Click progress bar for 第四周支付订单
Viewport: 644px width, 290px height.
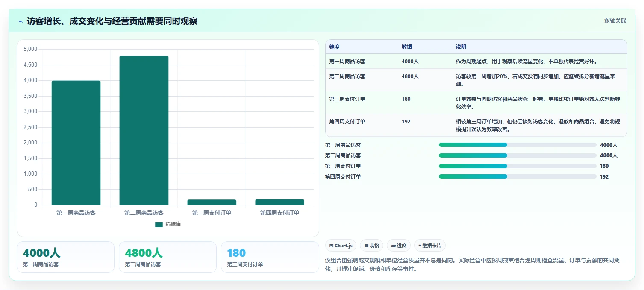coord(518,176)
